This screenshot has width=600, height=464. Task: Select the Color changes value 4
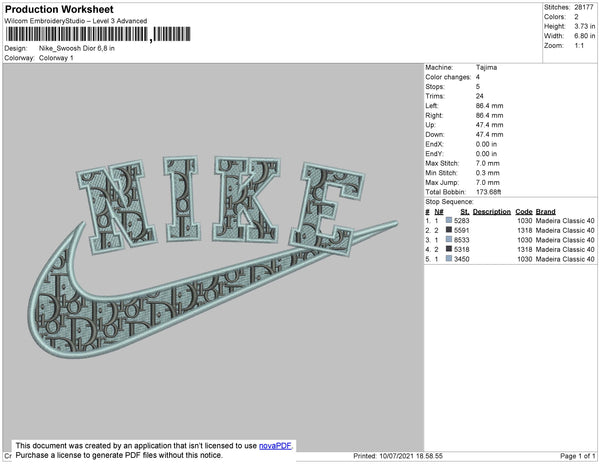[478, 77]
